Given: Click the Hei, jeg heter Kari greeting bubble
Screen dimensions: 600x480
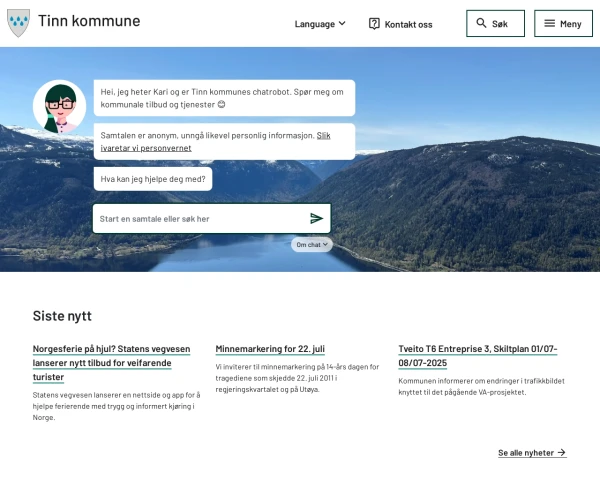Looking at the screenshot, I should pos(224,98).
